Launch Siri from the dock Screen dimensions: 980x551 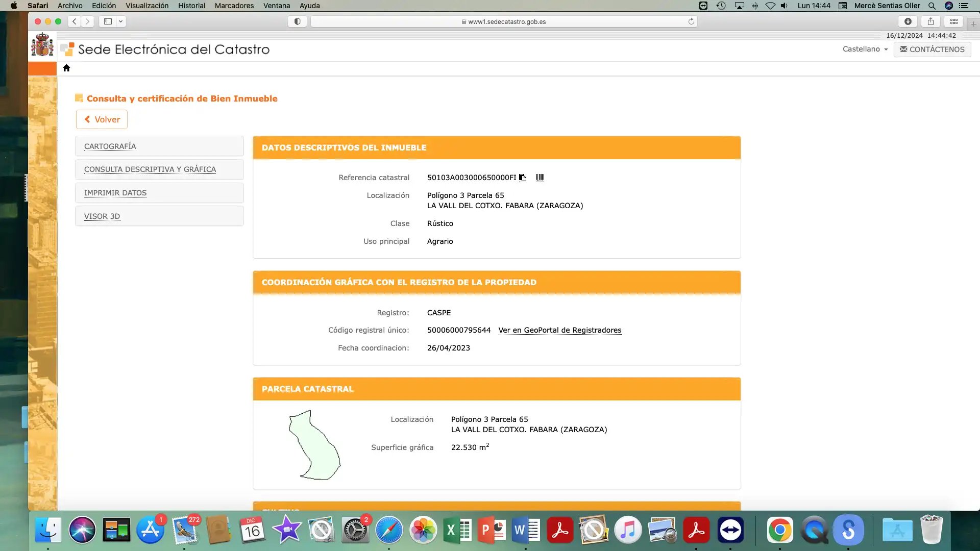[x=82, y=530]
